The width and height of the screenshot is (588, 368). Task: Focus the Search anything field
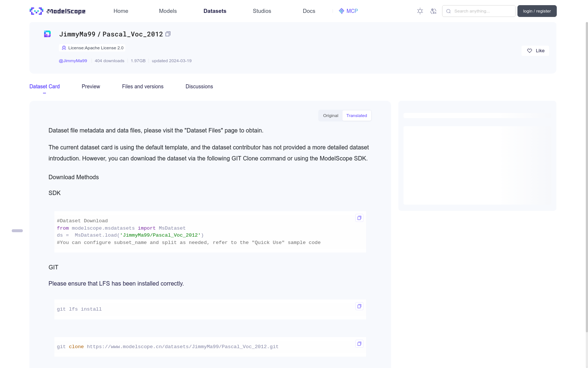pos(478,11)
